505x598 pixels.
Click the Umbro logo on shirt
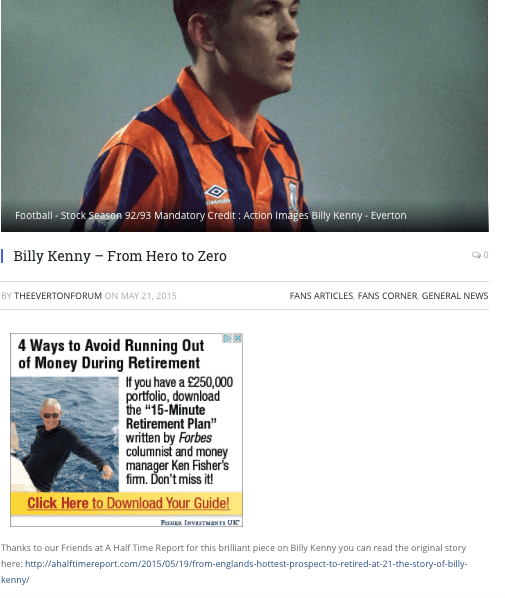[x=216, y=195]
